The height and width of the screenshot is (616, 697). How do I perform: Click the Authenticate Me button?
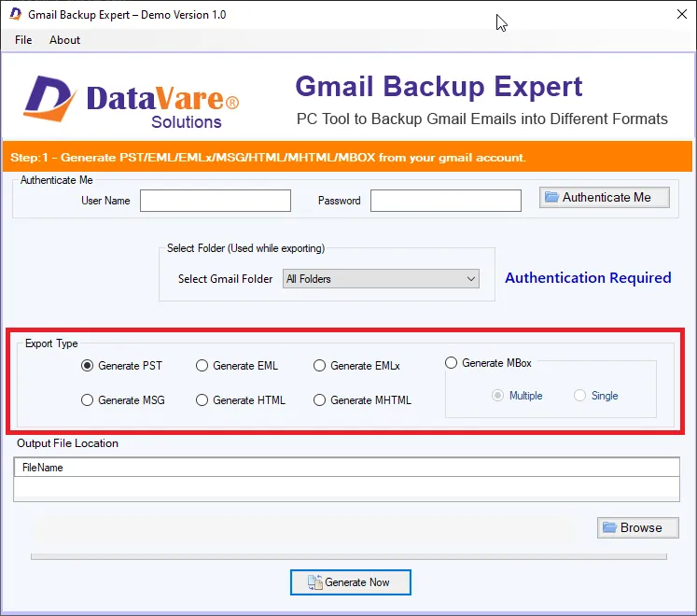coord(604,197)
